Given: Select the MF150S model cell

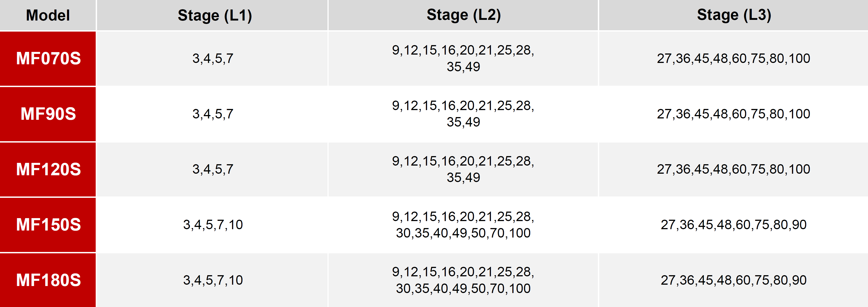Looking at the screenshot, I should click(x=48, y=225).
